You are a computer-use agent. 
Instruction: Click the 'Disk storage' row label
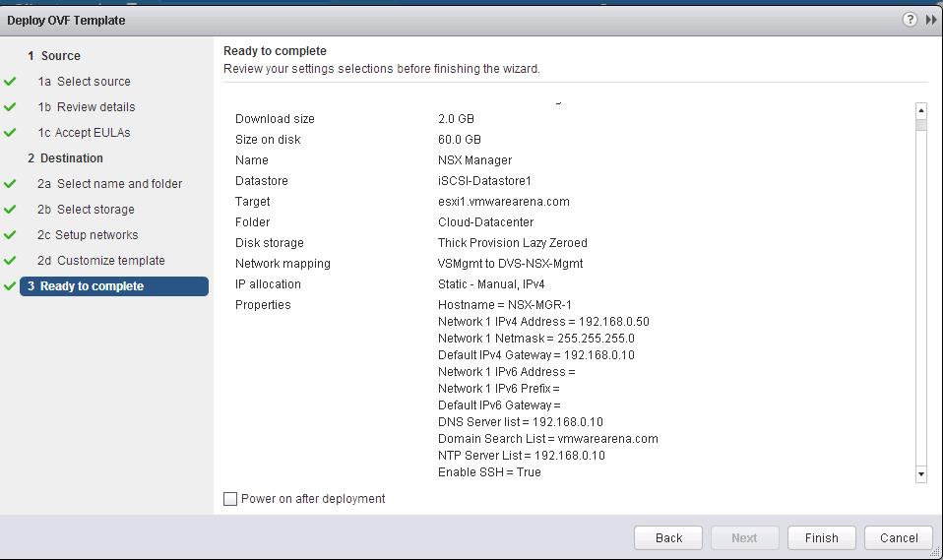pos(270,242)
